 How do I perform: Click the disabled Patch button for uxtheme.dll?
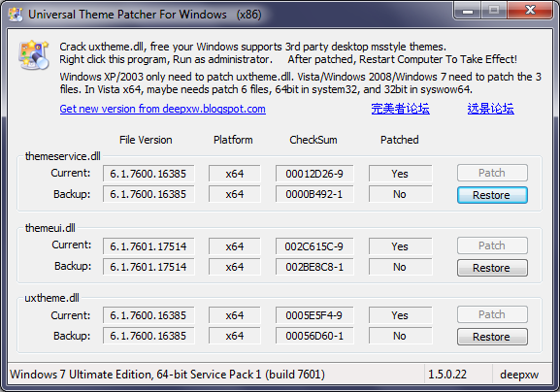click(x=492, y=314)
